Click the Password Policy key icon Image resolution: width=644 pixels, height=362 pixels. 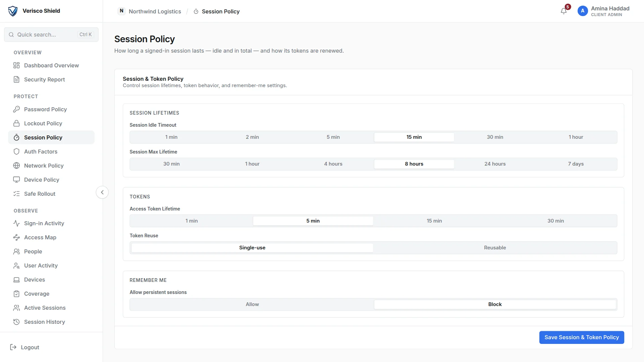tap(16, 109)
